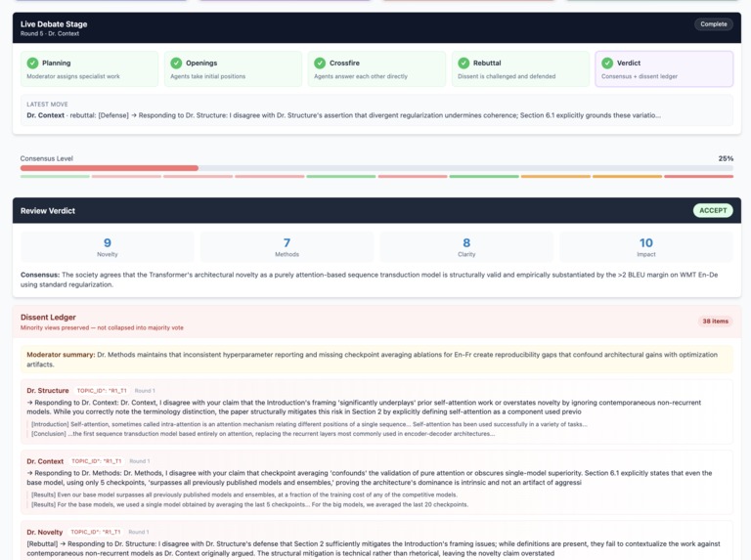
Task: Select the Novelty score card showing 9
Action: (x=108, y=247)
